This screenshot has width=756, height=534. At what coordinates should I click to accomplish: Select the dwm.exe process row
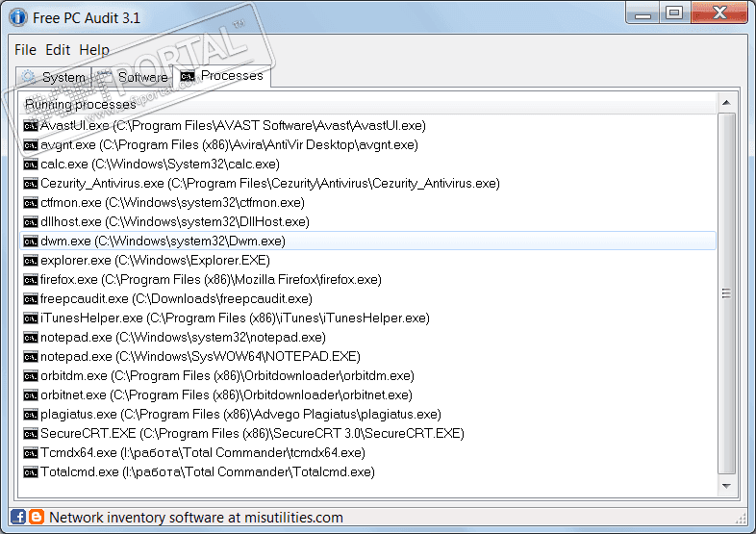tap(367, 242)
